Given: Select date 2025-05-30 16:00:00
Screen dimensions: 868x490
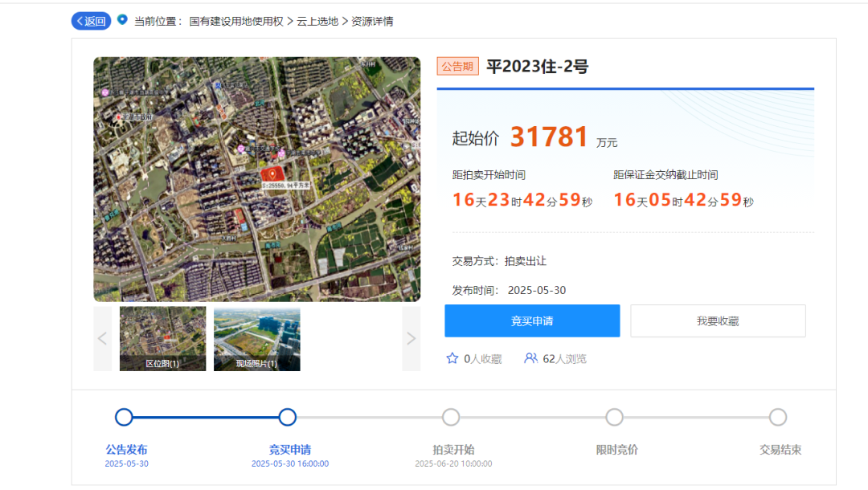Looking at the screenshot, I should point(290,463).
